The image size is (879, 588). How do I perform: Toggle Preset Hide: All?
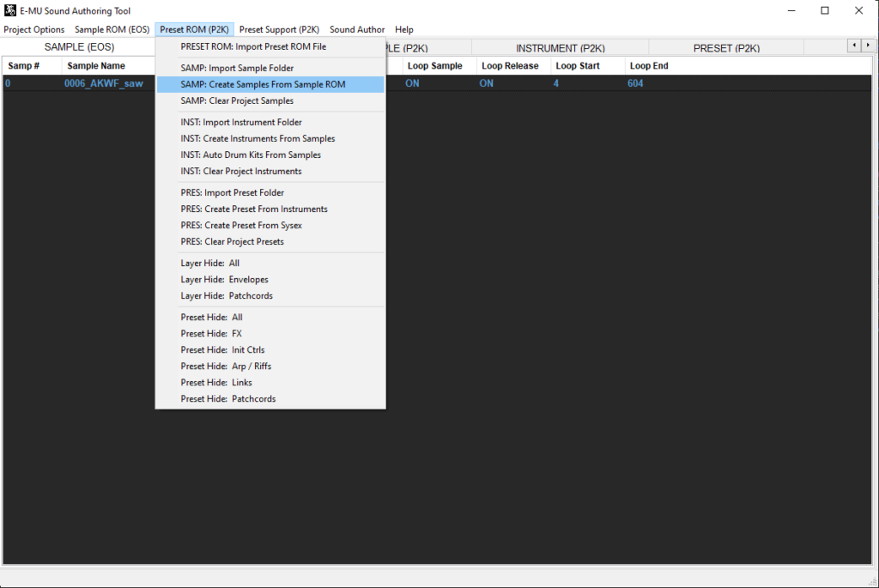point(270,318)
